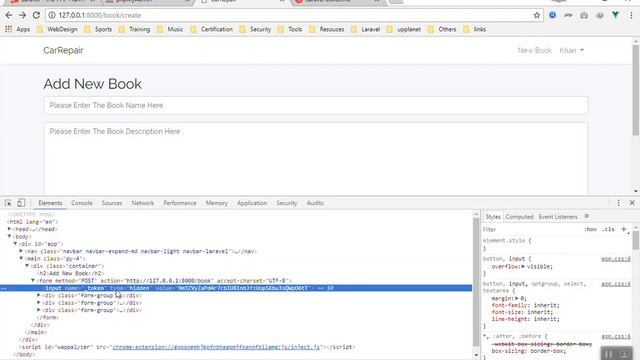Click the New Book navbar link
The width and height of the screenshot is (640, 360).
535,50
